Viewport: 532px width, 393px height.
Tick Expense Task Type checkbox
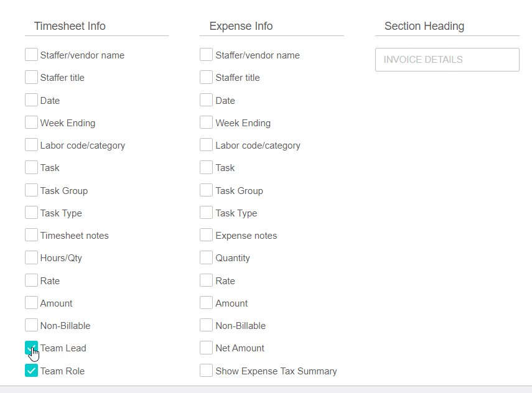coord(207,213)
